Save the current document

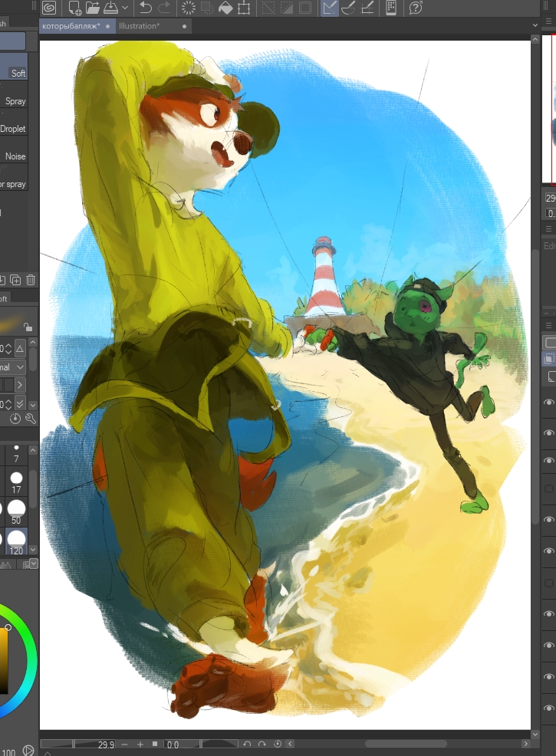(110, 8)
